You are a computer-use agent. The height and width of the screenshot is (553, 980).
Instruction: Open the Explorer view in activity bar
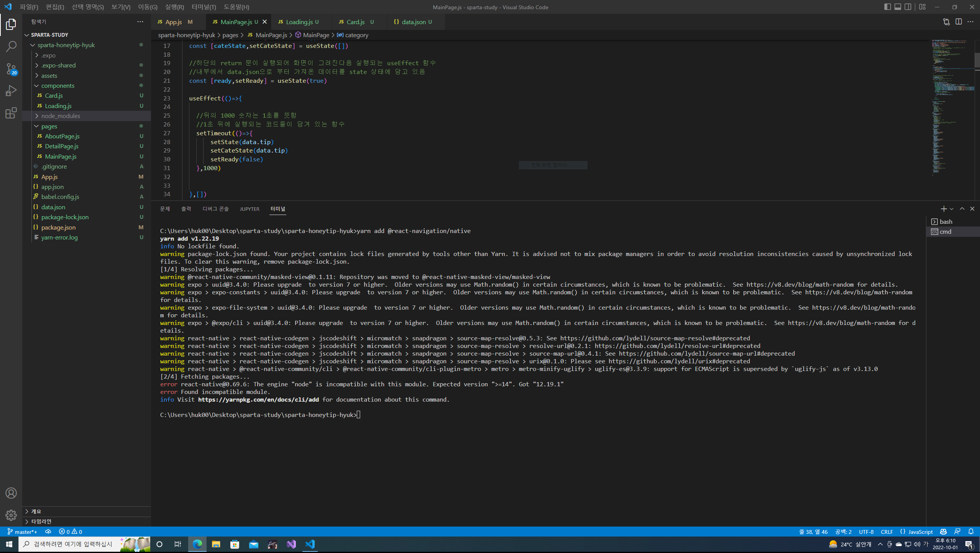tap(11, 25)
